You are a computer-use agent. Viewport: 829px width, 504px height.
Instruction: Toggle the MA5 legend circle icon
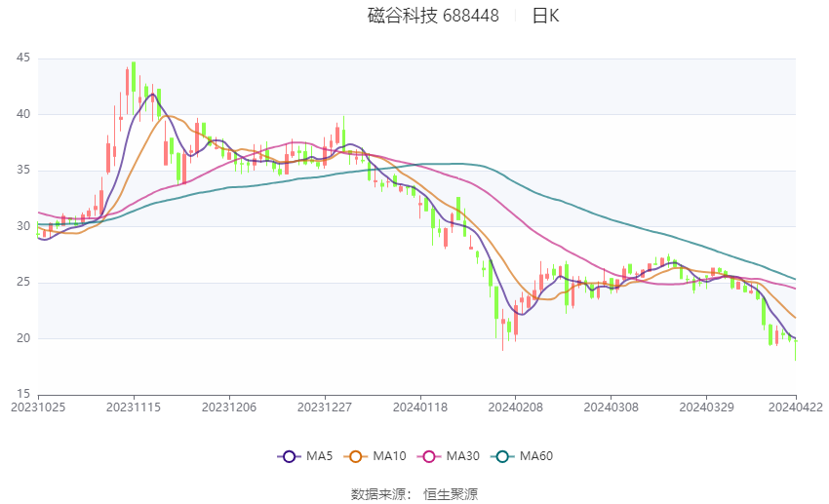[289, 456]
